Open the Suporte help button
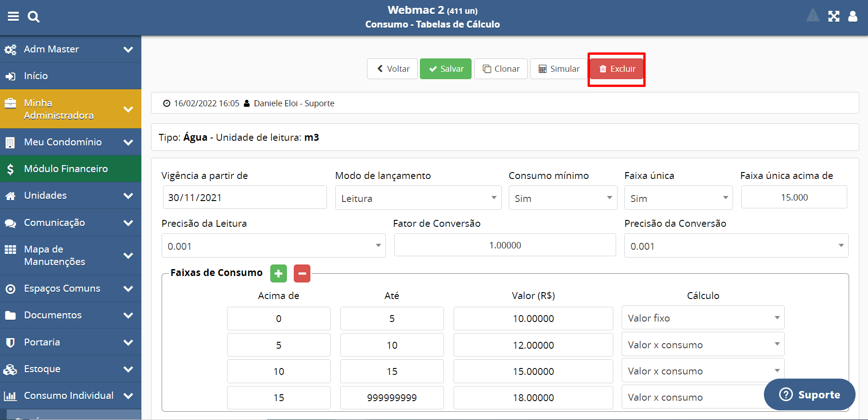Viewport: 868px width, 420px height. coord(810,394)
